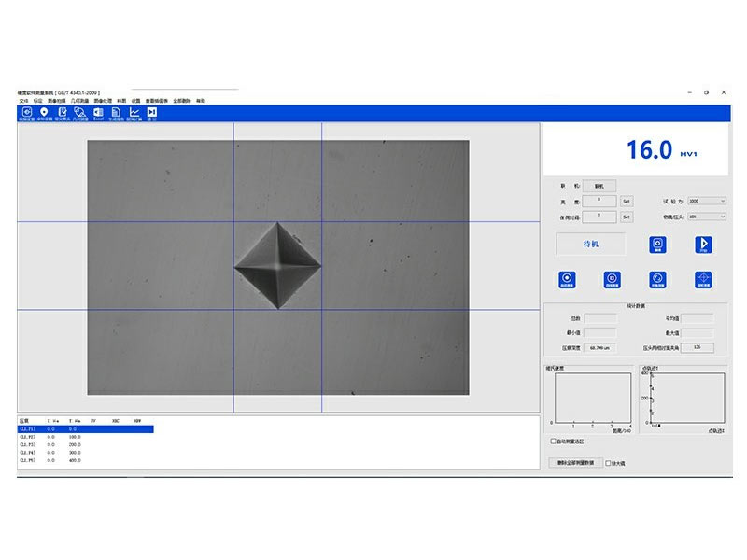
Task: Open the 文件 menu
Action: point(24,101)
